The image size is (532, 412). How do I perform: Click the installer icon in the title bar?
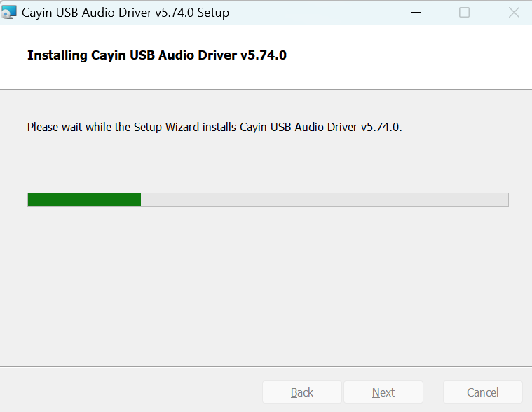[9, 13]
